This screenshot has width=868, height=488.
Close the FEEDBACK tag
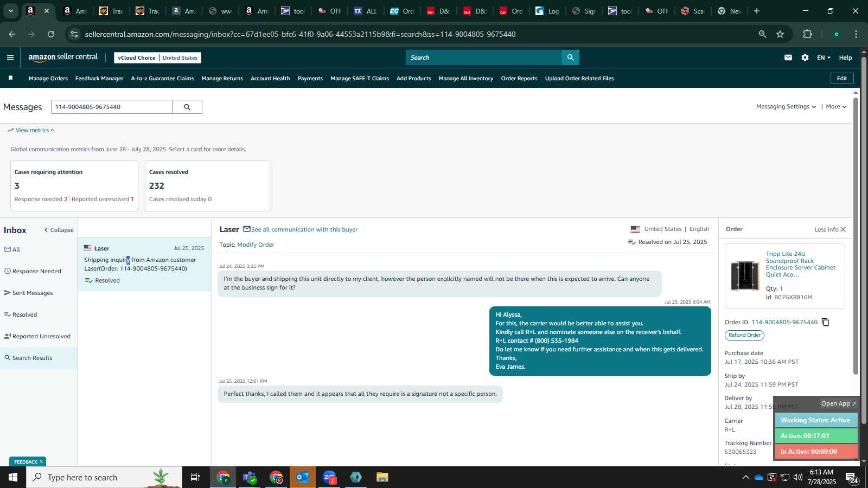tap(41, 461)
